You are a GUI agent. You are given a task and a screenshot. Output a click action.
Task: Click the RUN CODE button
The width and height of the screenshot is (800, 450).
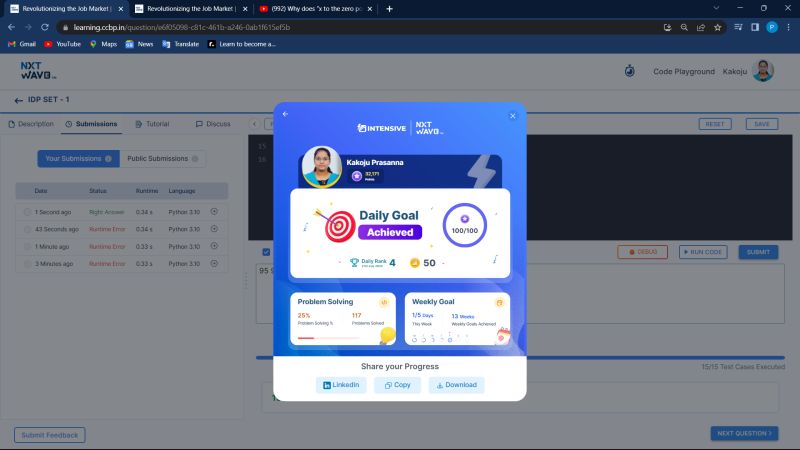[x=703, y=252]
